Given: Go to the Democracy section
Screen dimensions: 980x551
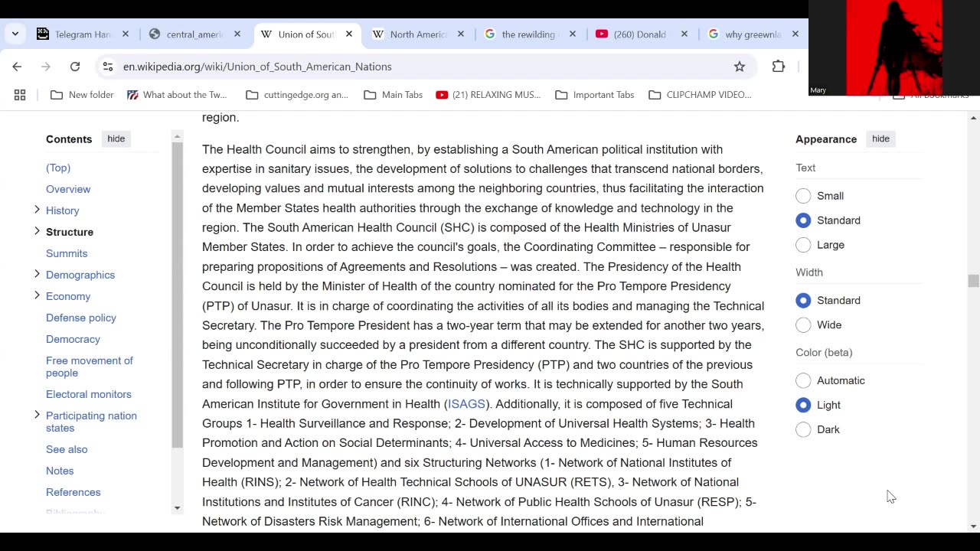Looking at the screenshot, I should (73, 339).
